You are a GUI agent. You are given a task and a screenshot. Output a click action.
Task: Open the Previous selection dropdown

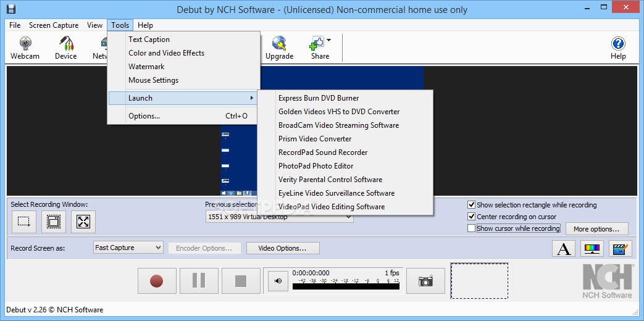(279, 217)
